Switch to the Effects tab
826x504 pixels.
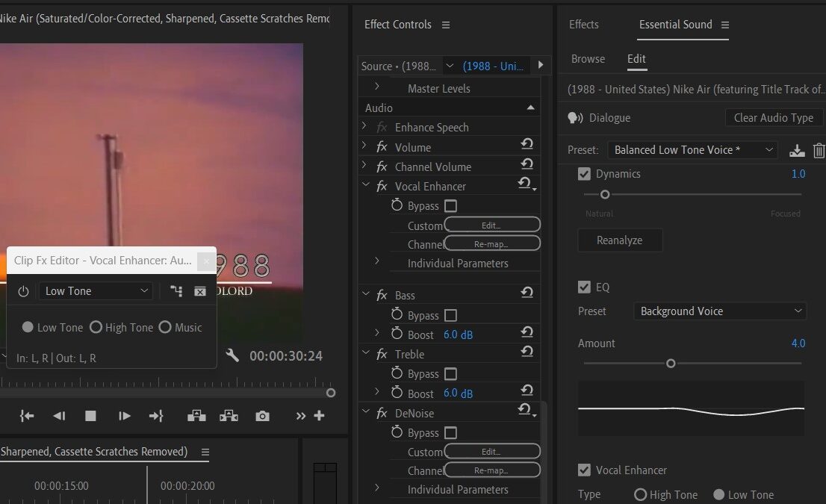pos(584,24)
